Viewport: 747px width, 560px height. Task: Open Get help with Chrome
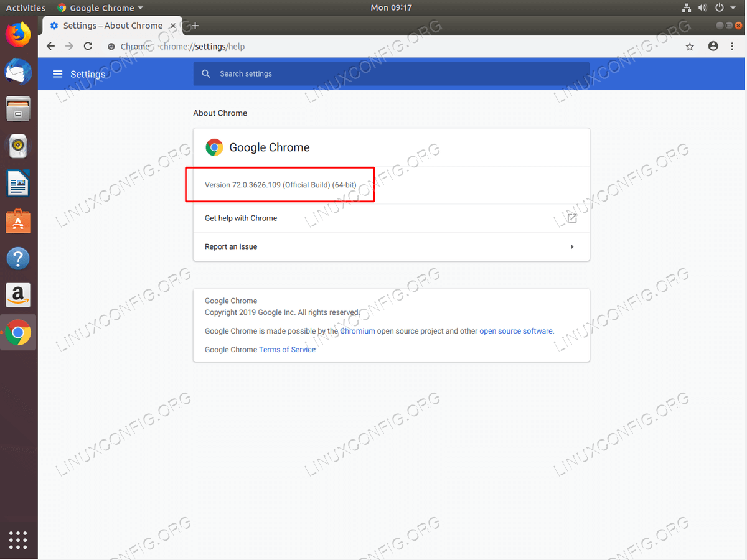[x=392, y=218]
